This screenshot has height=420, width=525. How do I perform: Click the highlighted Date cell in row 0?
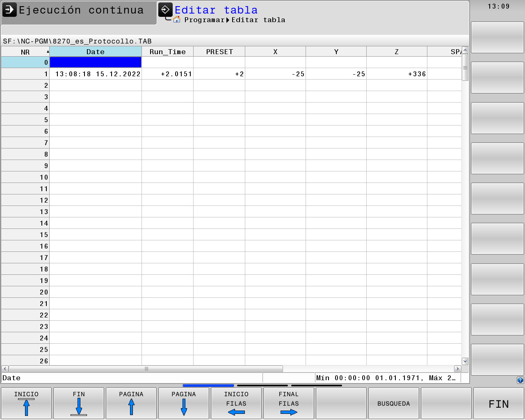point(96,62)
